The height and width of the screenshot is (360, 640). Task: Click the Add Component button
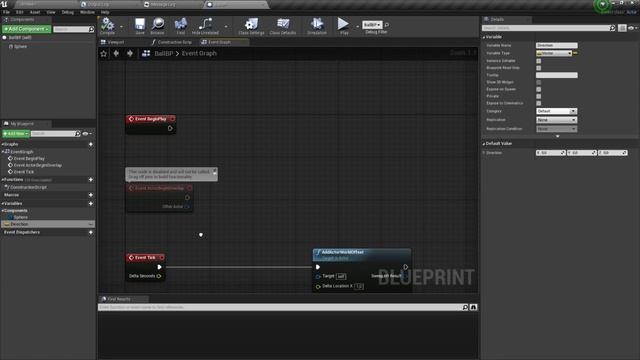27,29
